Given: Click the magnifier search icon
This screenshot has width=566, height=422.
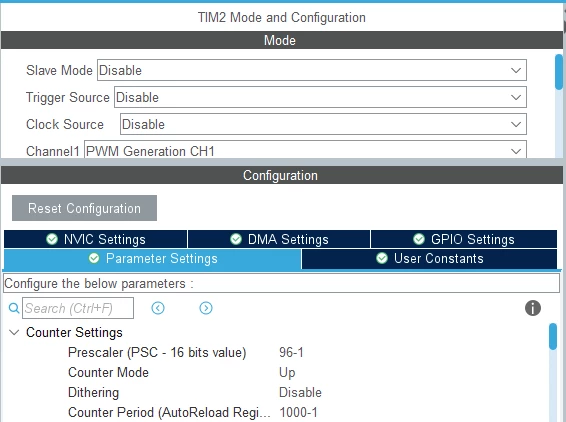Looking at the screenshot, I should tap(14, 308).
